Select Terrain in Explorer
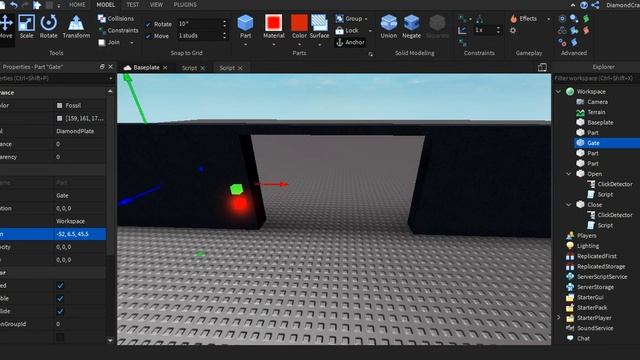 pyautogui.click(x=596, y=112)
